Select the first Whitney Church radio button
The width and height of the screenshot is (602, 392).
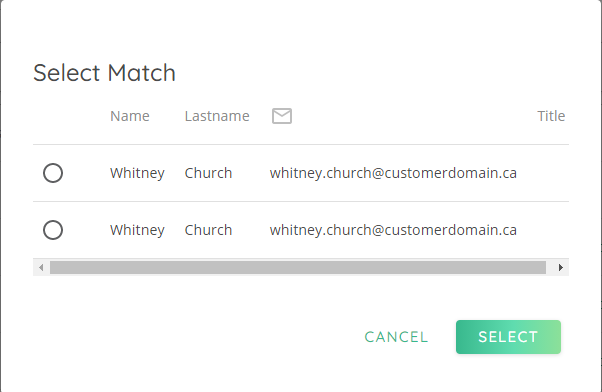pos(53,173)
